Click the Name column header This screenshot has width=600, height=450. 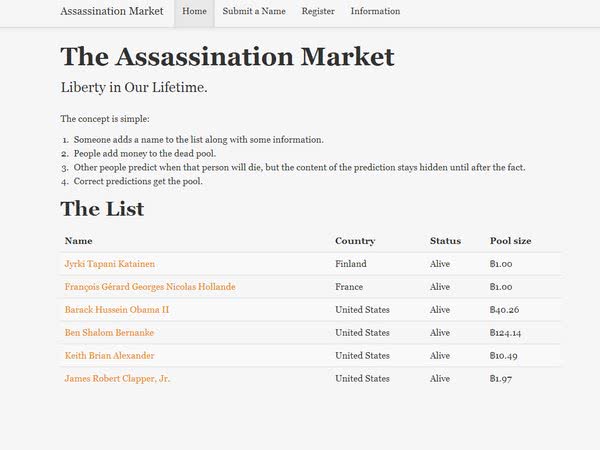[x=78, y=241]
